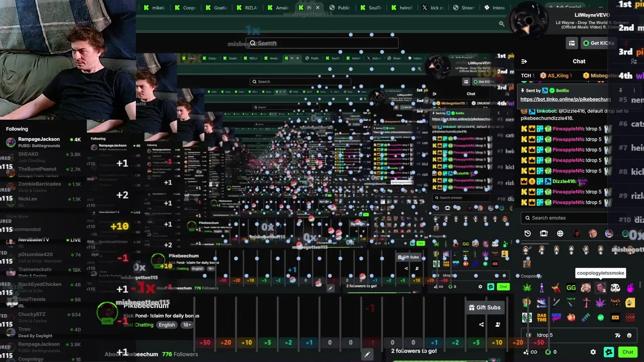Focus the Kick Search field
This screenshot has height=362, width=644.
[322, 43]
